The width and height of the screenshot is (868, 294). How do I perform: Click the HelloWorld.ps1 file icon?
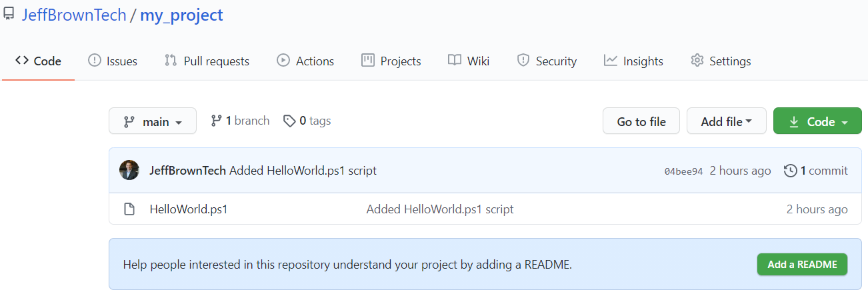tap(130, 209)
